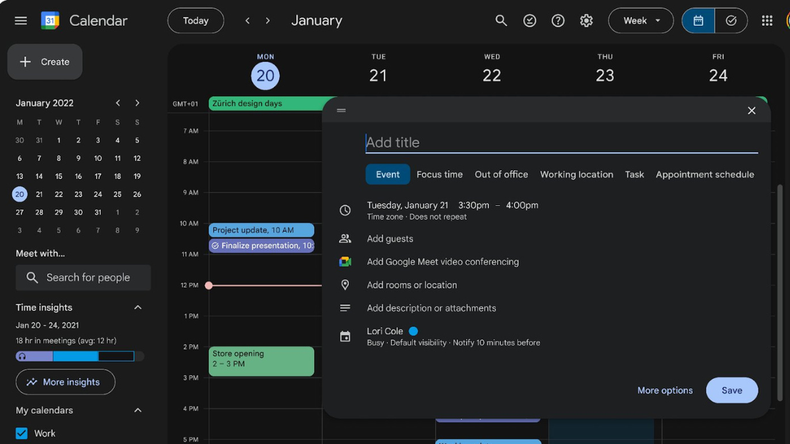
Task: Go to next week arrow in header
Action: 268,21
